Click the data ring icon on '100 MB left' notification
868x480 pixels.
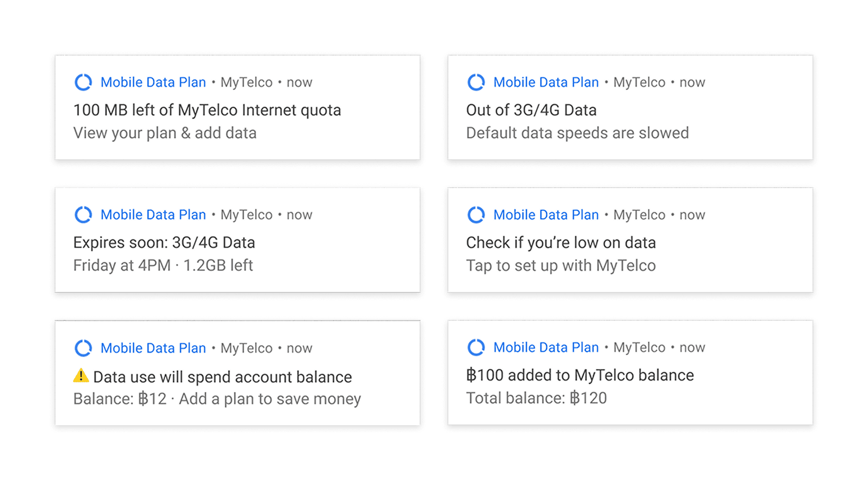pyautogui.click(x=83, y=82)
